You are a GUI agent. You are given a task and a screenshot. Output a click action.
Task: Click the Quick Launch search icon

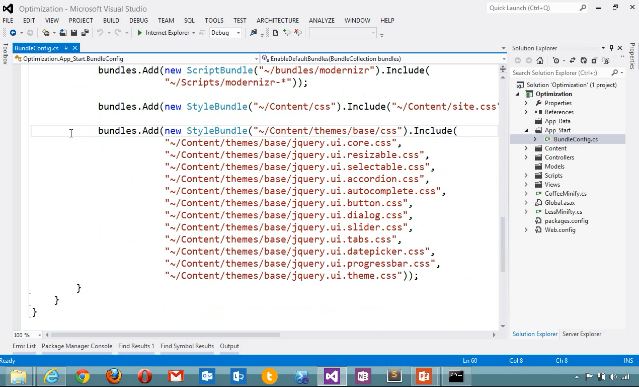point(583,8)
